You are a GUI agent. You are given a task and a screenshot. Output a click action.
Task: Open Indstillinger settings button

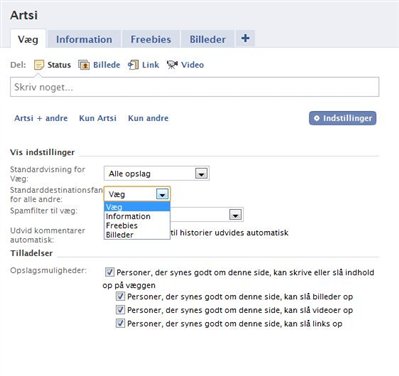(x=343, y=118)
